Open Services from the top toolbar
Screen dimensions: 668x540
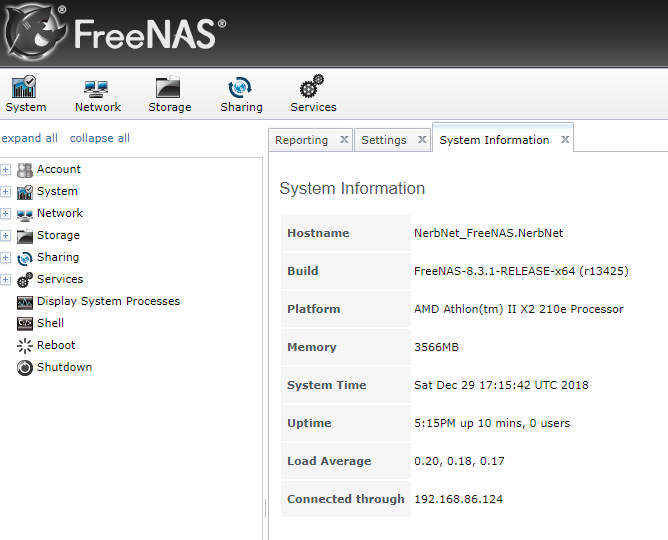313,94
